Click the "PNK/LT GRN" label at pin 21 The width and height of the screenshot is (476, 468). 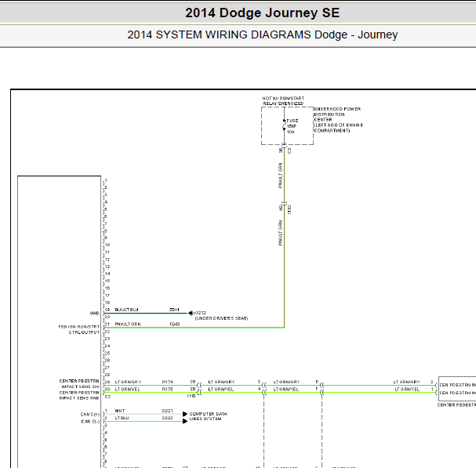point(128,324)
